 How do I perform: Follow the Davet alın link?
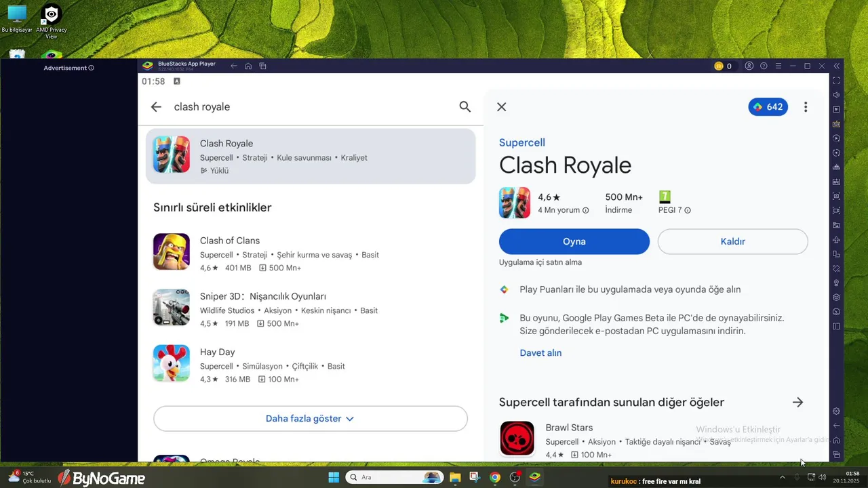tap(540, 352)
